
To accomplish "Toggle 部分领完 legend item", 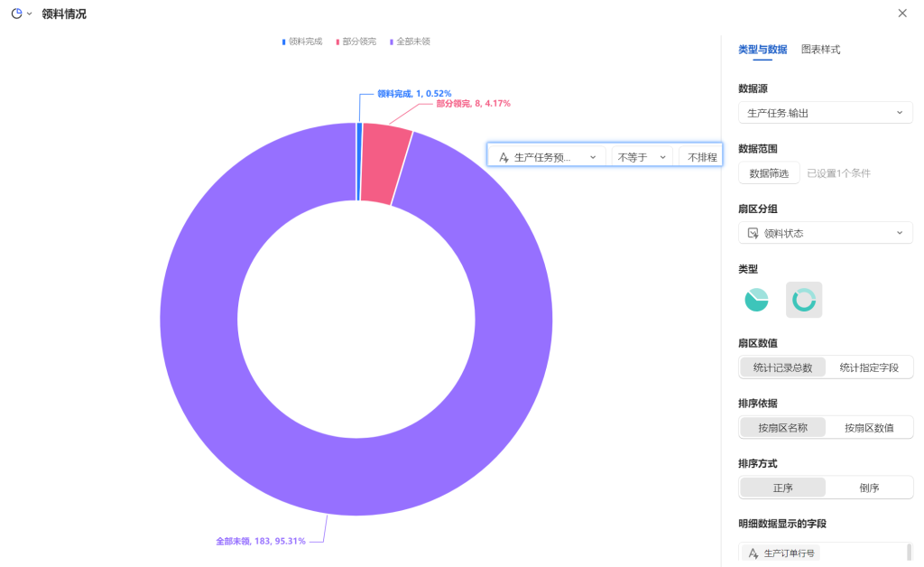I will point(356,42).
